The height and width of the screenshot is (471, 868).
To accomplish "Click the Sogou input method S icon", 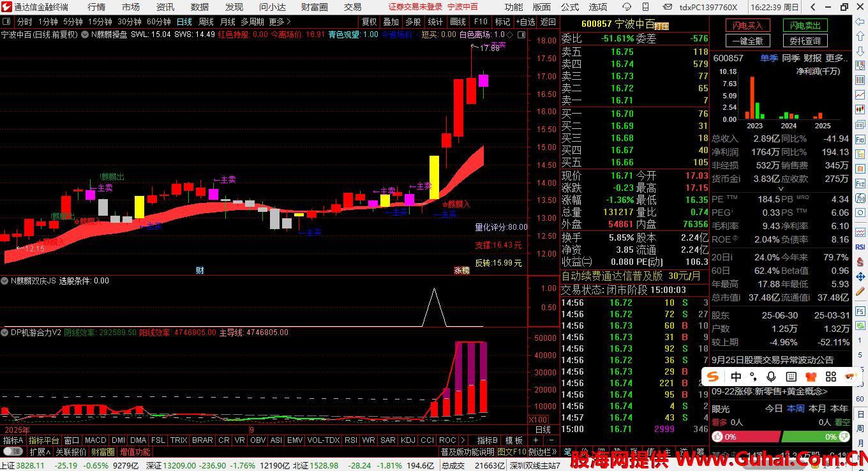I will pyautogui.click(x=714, y=377).
